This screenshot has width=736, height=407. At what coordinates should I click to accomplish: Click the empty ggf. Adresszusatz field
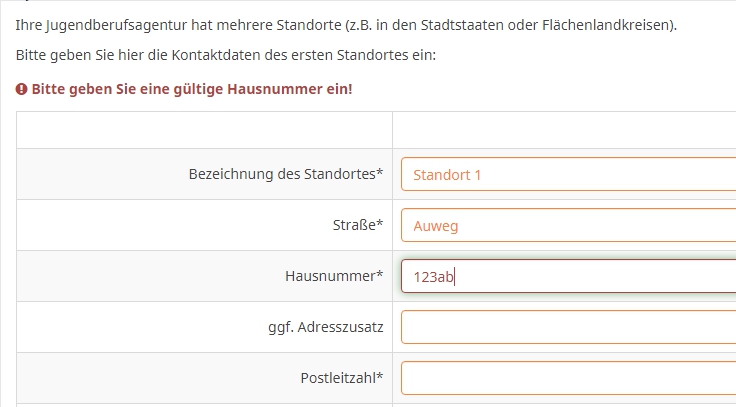coord(570,327)
